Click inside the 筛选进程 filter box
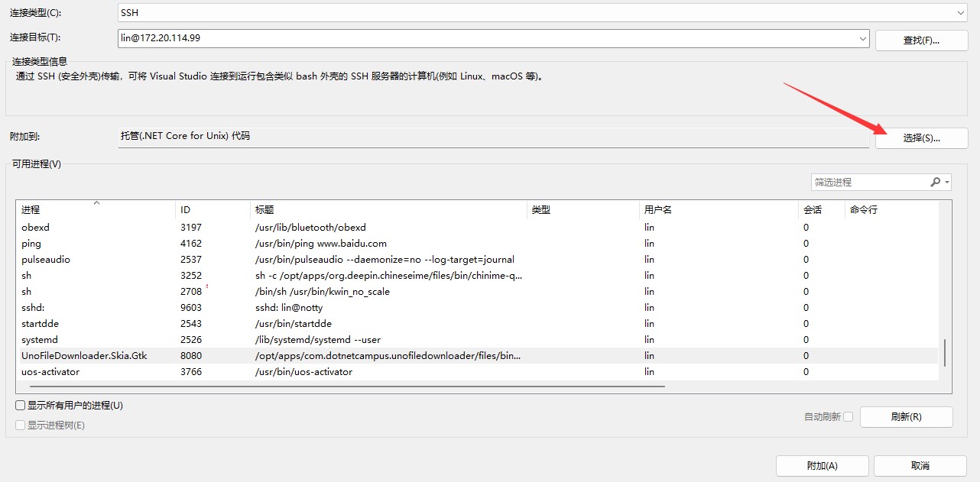The width and height of the screenshot is (980, 482). point(864,182)
